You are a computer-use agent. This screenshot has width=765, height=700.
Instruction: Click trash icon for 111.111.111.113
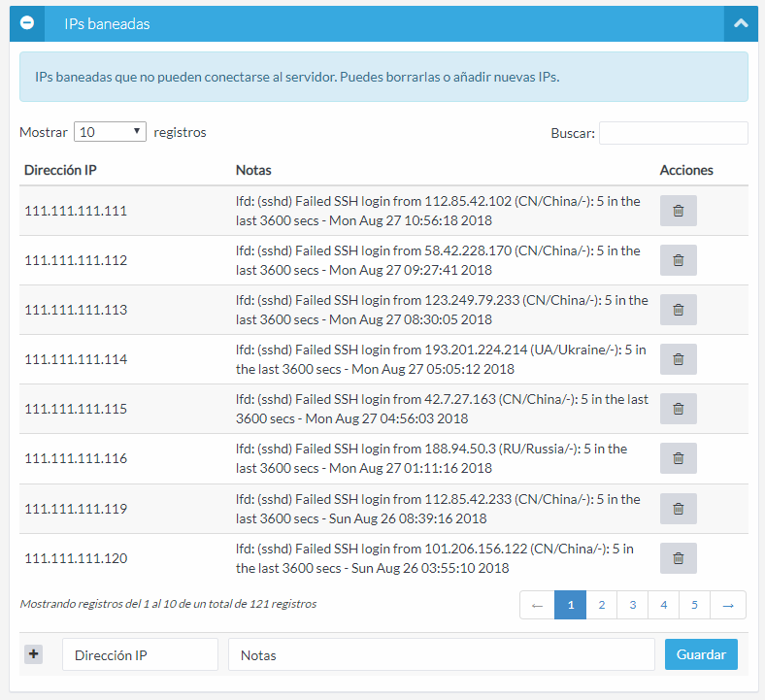click(x=678, y=310)
